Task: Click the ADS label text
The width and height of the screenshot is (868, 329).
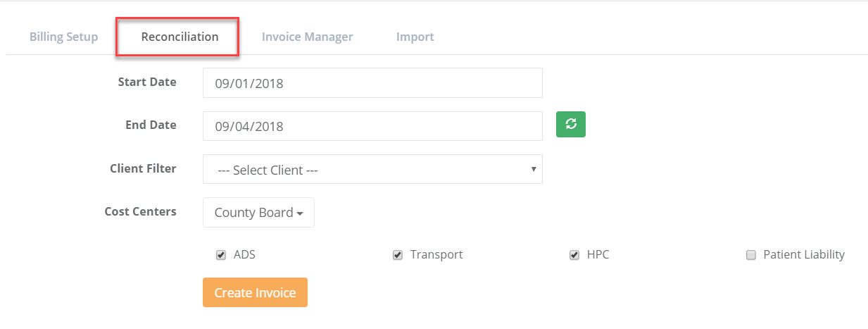Action: pyautogui.click(x=244, y=255)
